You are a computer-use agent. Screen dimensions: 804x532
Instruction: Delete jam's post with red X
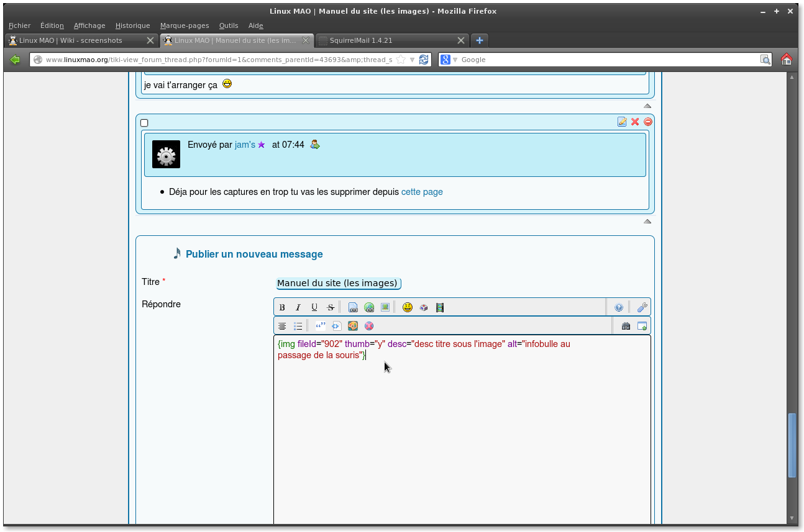(635, 122)
